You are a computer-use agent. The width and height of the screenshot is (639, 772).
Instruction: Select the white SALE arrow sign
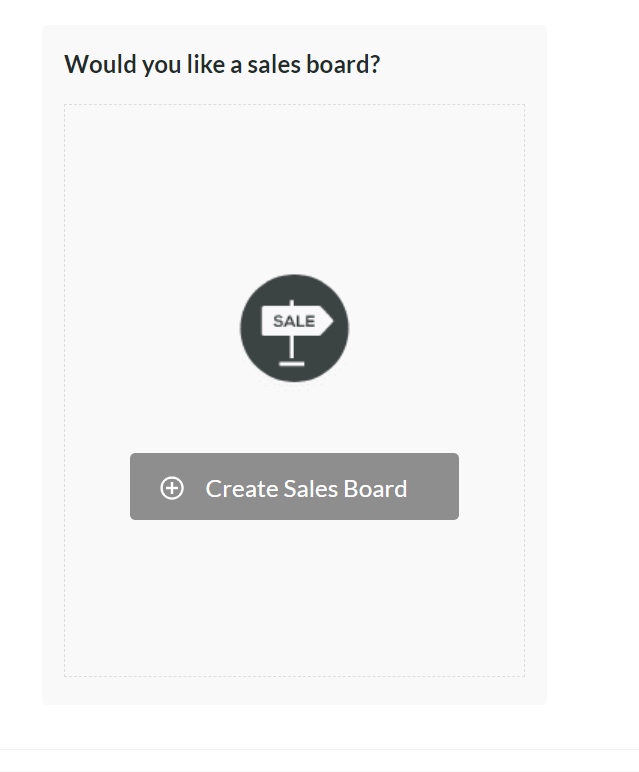(297, 321)
